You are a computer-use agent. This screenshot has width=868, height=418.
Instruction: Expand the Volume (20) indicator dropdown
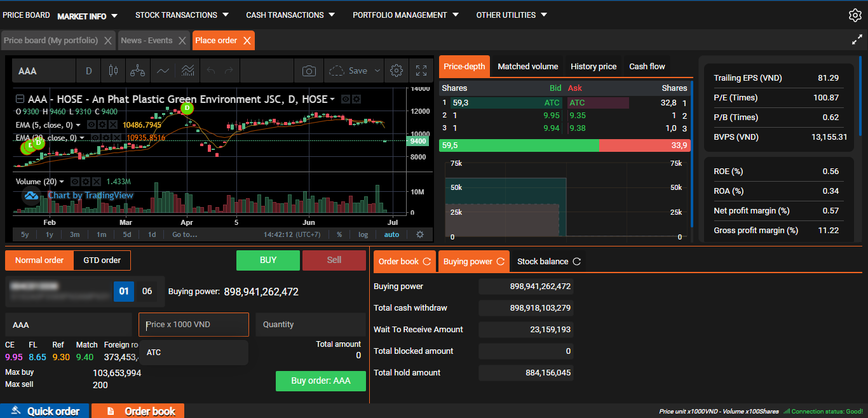[x=62, y=182]
